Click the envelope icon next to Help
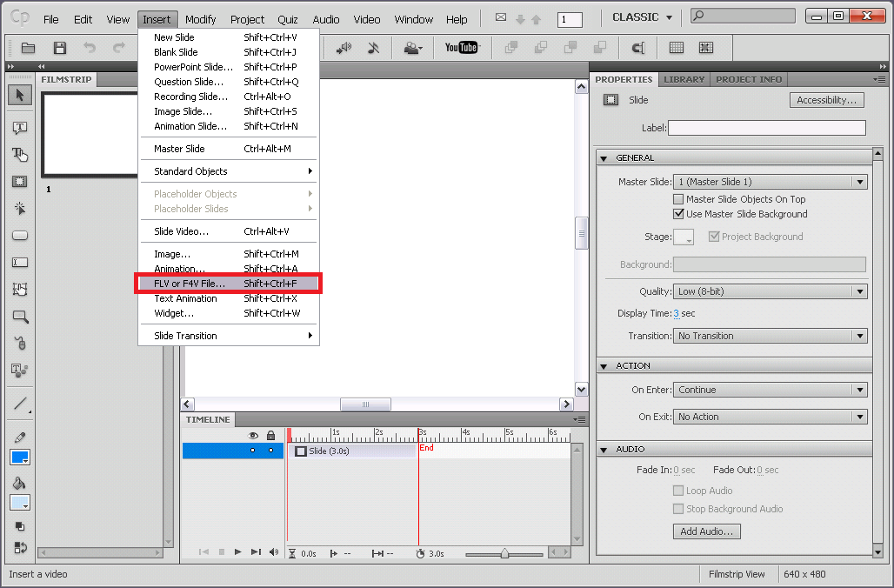This screenshot has width=894, height=588. 501,17
